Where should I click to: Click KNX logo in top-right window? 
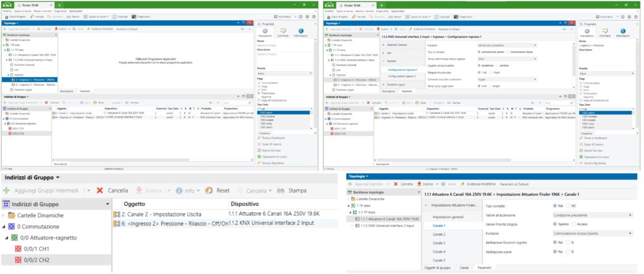coord(330,5)
